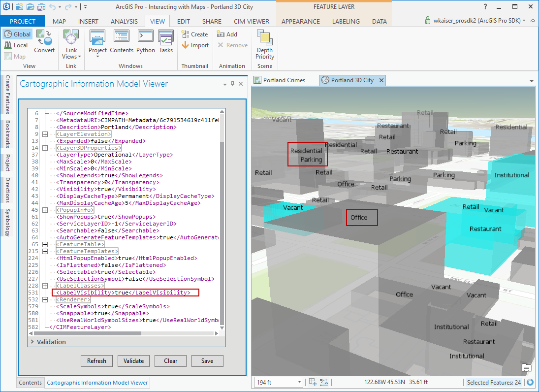Expand the LabelClasses XML node
The width and height of the screenshot is (539, 392).
click(x=45, y=286)
